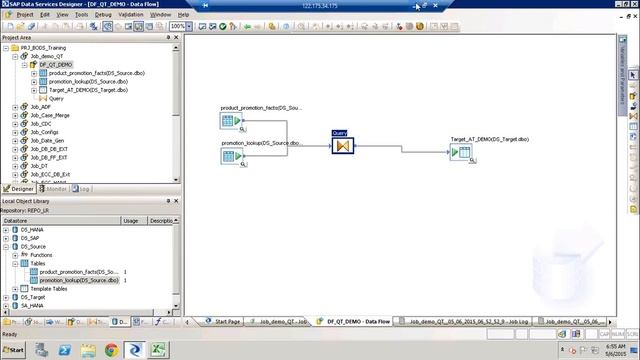Select the pointer tool in right palette
The image size is (640, 360).
point(633,75)
